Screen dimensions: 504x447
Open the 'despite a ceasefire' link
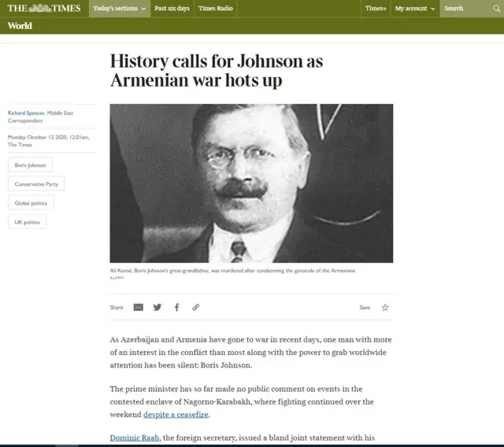click(x=176, y=414)
